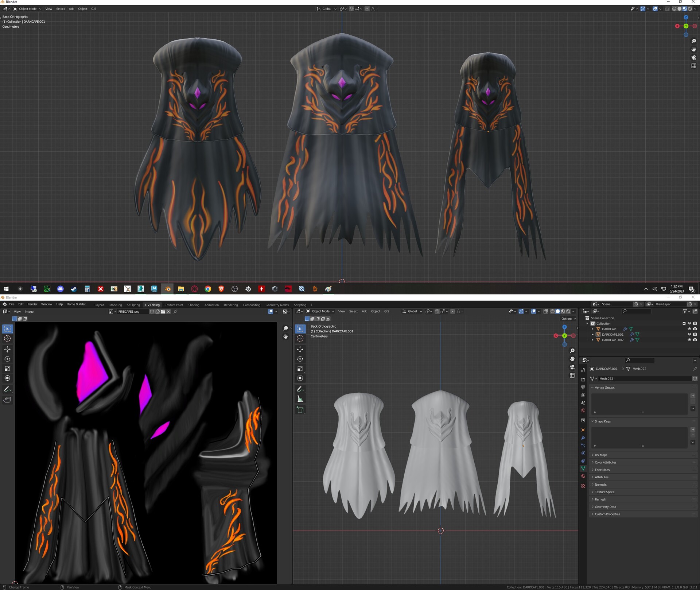Add a vertex group with the plus button
Viewport: 700px width, 590px height.
(693, 396)
